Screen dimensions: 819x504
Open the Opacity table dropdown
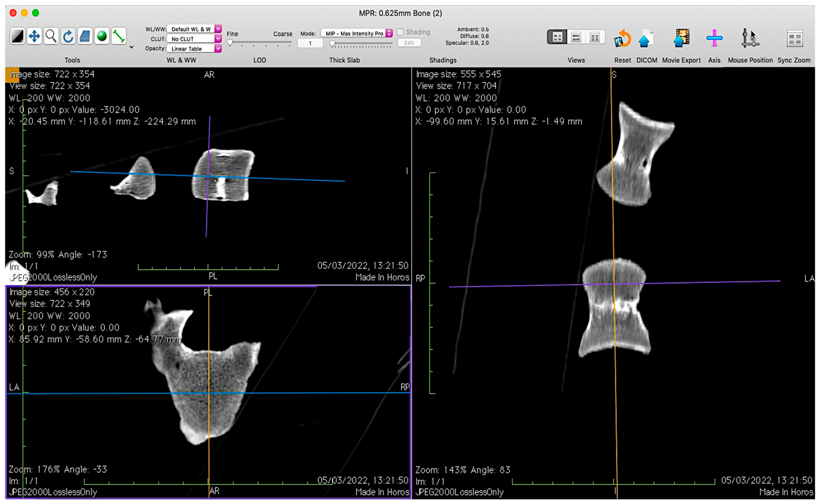(194, 49)
